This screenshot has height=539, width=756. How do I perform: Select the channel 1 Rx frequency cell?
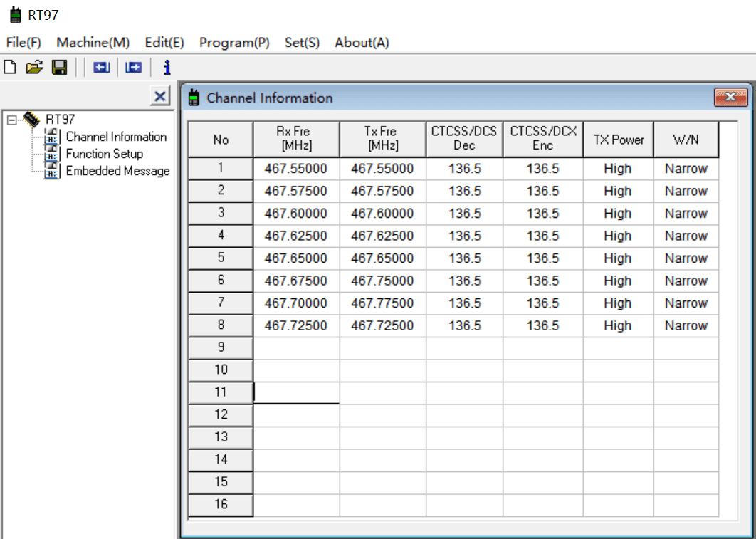click(x=295, y=169)
